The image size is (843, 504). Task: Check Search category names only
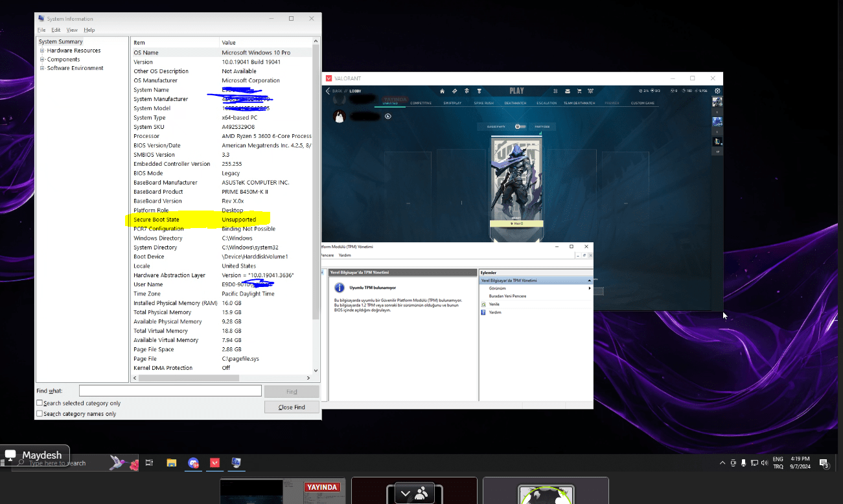(x=40, y=413)
